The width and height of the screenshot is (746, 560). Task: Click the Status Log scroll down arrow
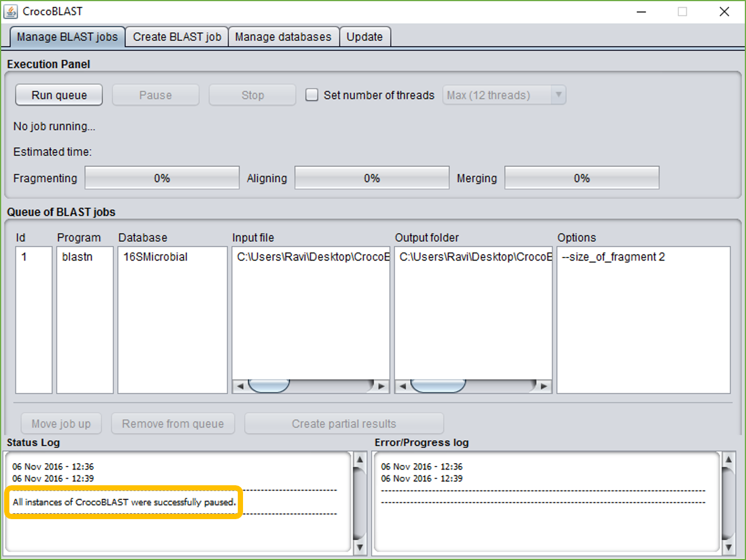click(x=360, y=547)
